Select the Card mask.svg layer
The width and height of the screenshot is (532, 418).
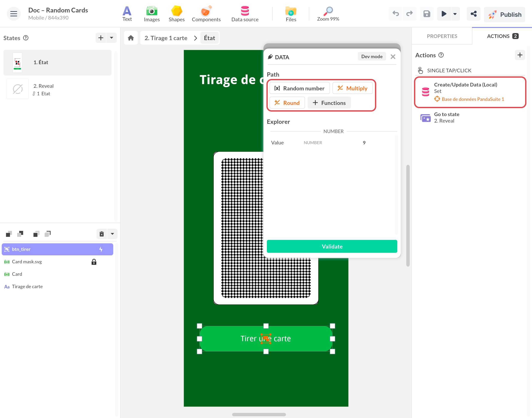tap(57, 262)
